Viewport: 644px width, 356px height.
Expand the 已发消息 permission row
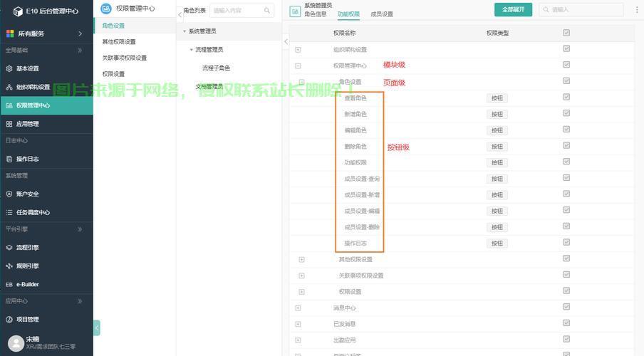point(298,324)
